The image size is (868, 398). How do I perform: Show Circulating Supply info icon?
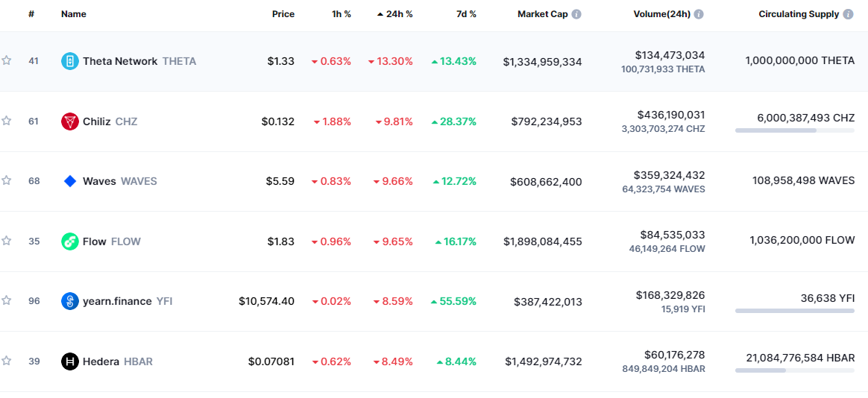(848, 14)
